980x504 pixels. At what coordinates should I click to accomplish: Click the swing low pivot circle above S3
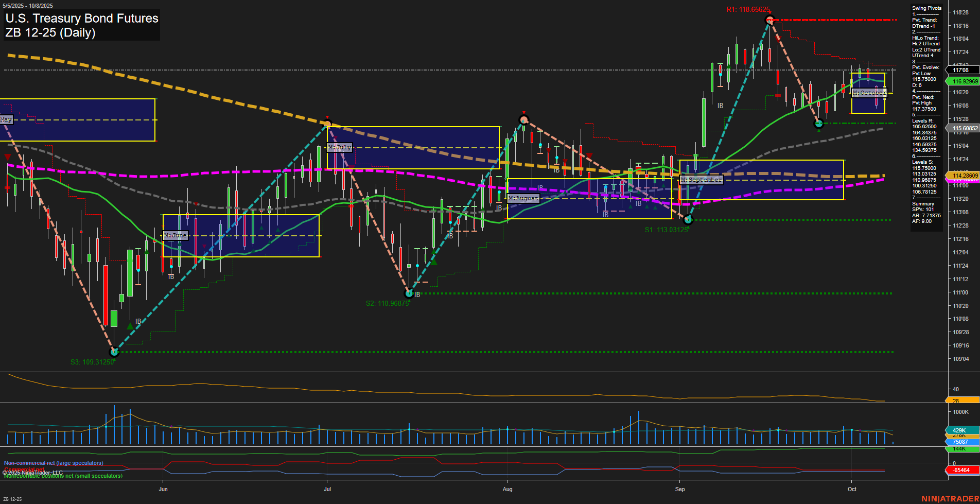[115, 352]
